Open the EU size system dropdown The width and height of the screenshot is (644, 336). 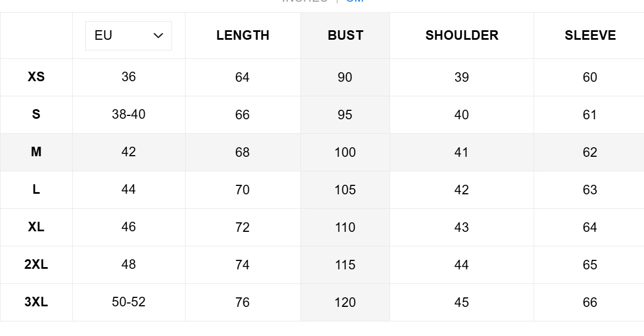tap(128, 36)
